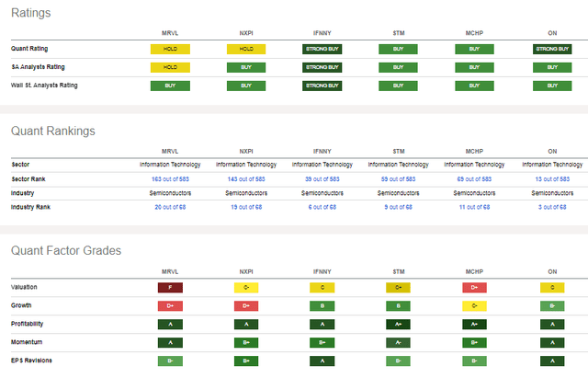This screenshot has height=378, width=588.
Task: Click MCHP's SA Analysts Rating BUY badge
Action: [x=474, y=67]
